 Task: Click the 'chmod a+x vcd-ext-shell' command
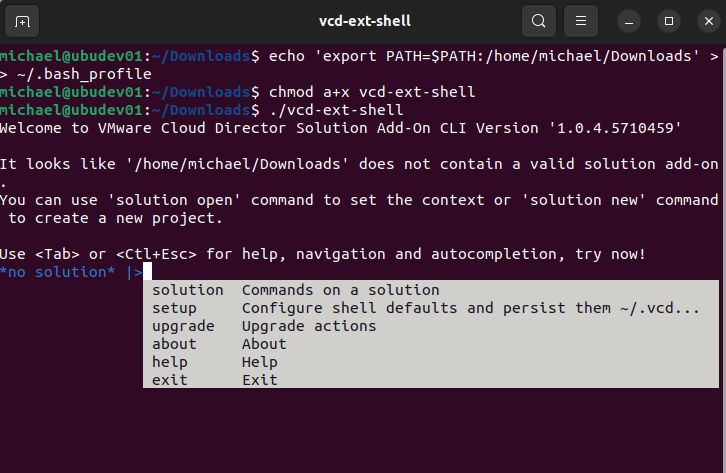click(x=372, y=91)
